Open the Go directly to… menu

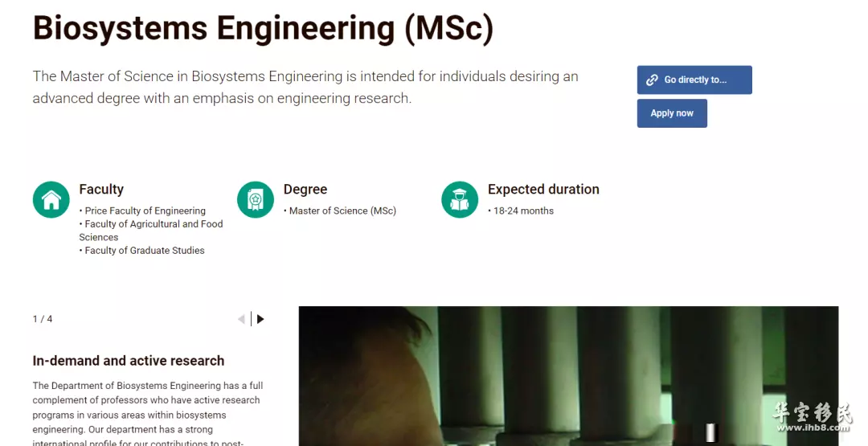[x=694, y=80]
